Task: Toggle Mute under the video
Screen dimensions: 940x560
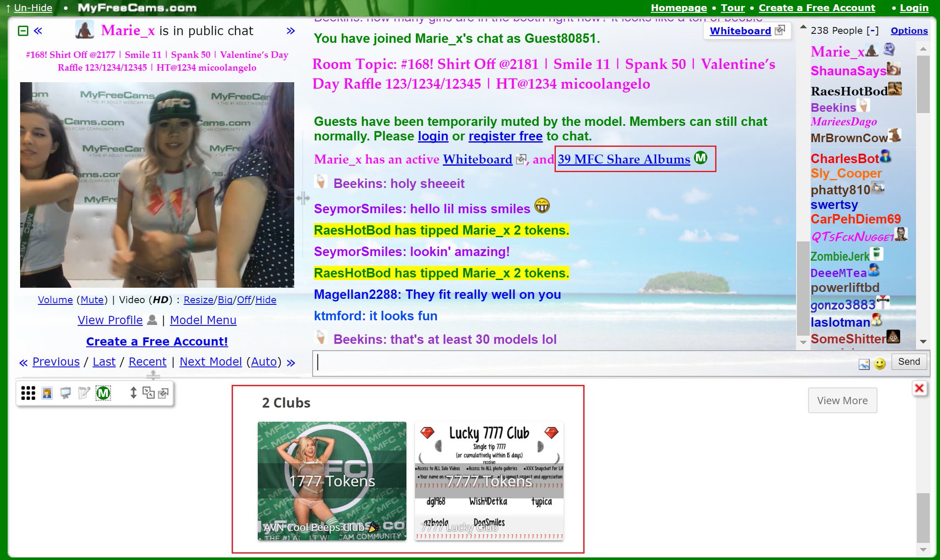Action: (92, 300)
